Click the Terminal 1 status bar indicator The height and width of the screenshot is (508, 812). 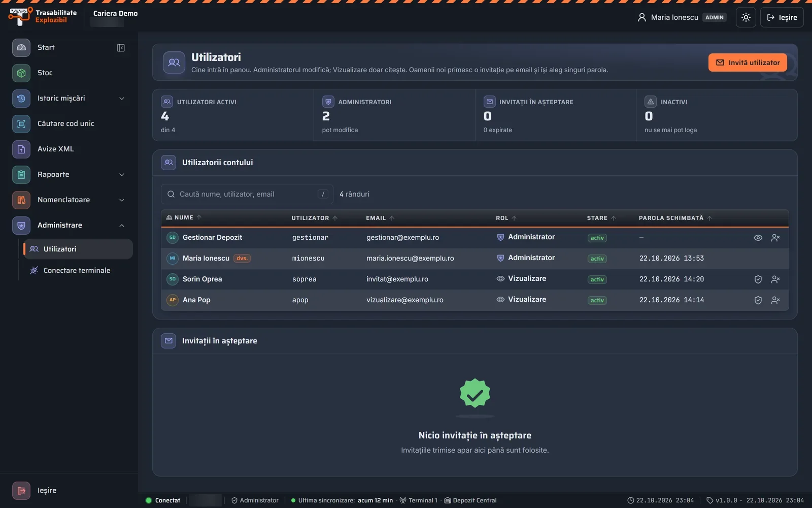click(418, 500)
